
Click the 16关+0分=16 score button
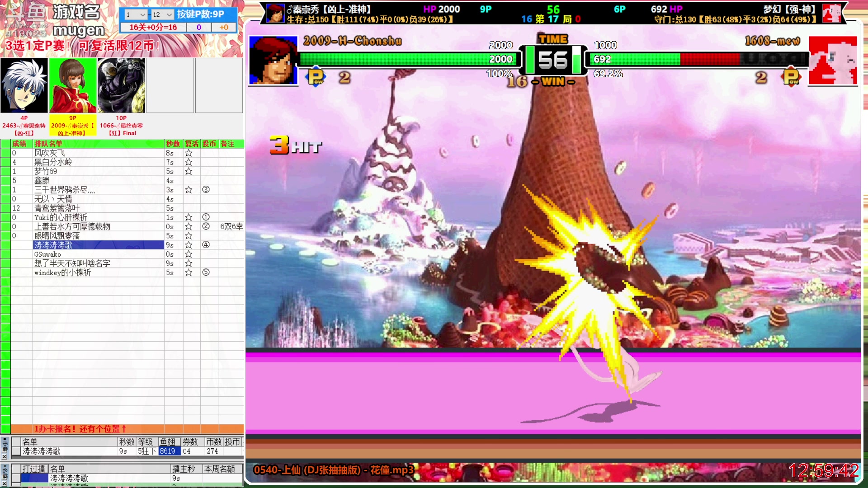click(153, 28)
